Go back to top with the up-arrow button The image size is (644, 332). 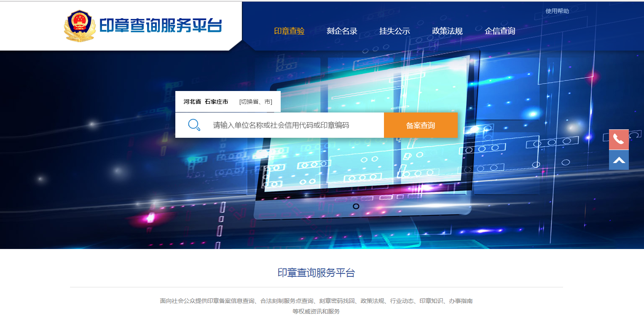619,160
